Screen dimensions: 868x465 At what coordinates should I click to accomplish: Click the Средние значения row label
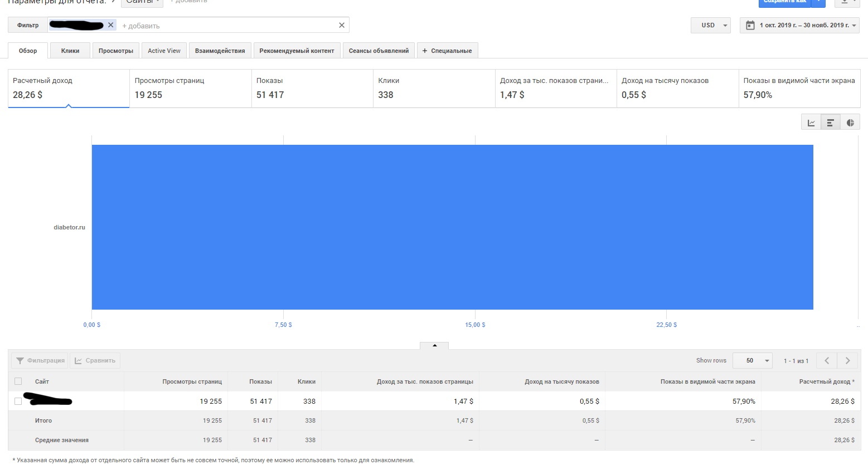click(x=62, y=440)
